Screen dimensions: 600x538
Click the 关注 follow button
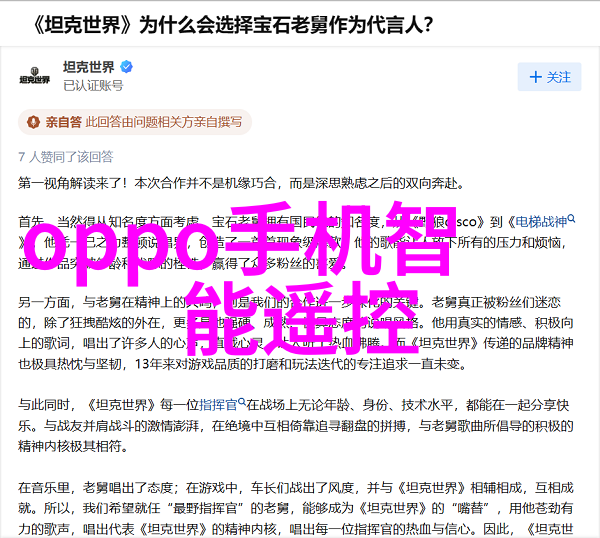(549, 77)
